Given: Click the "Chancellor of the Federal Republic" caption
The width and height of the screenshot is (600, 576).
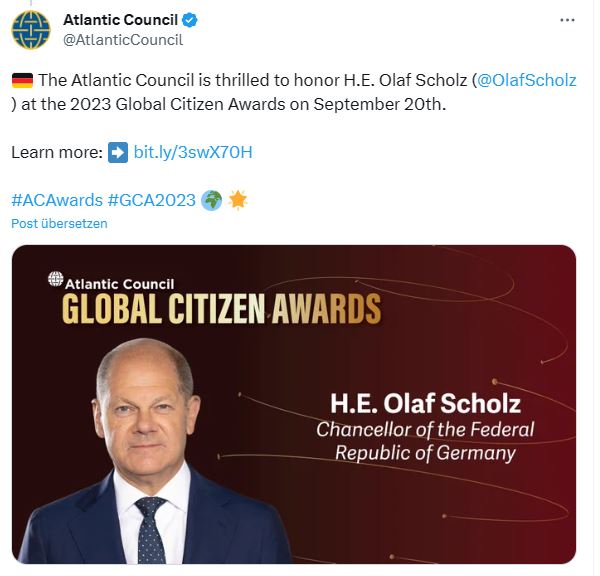Looking at the screenshot, I should (425, 441).
